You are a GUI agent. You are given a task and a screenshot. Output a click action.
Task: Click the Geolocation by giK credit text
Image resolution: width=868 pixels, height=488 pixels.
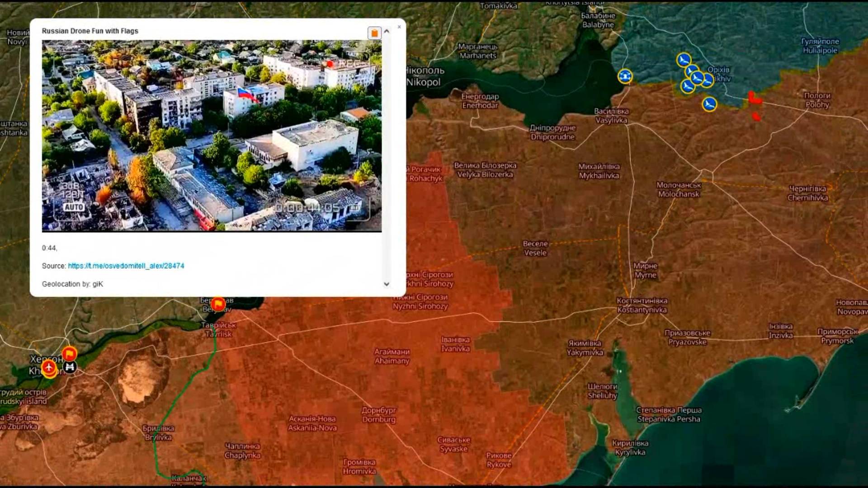(72, 284)
